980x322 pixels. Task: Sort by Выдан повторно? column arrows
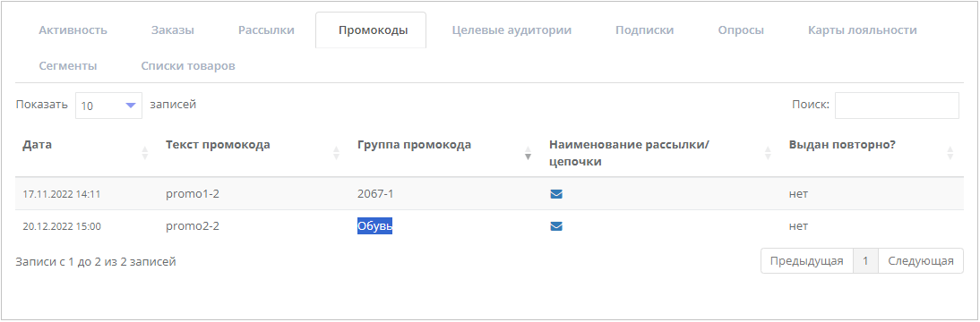(x=950, y=152)
